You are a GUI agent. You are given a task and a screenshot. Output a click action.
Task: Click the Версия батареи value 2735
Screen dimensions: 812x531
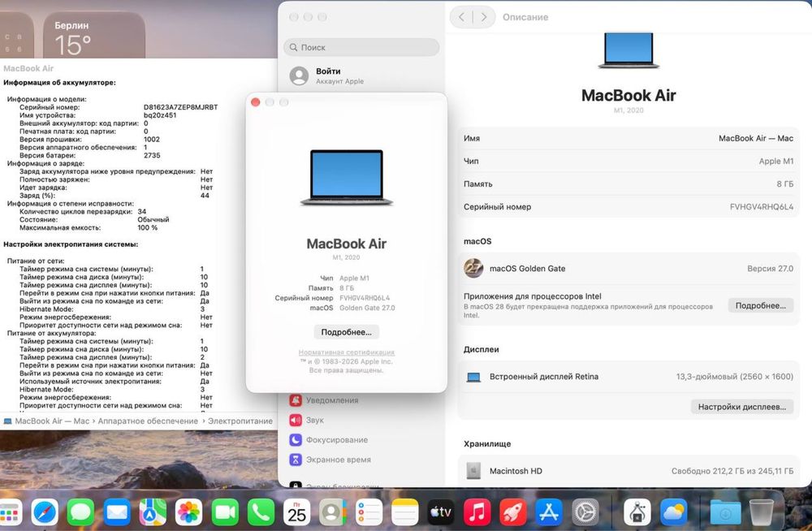(152, 155)
